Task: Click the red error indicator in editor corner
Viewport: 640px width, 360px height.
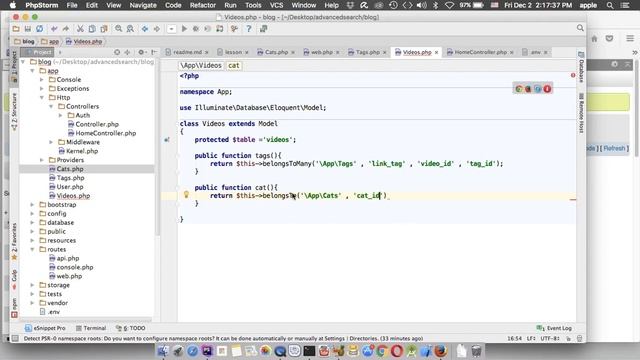Action: tap(573, 75)
